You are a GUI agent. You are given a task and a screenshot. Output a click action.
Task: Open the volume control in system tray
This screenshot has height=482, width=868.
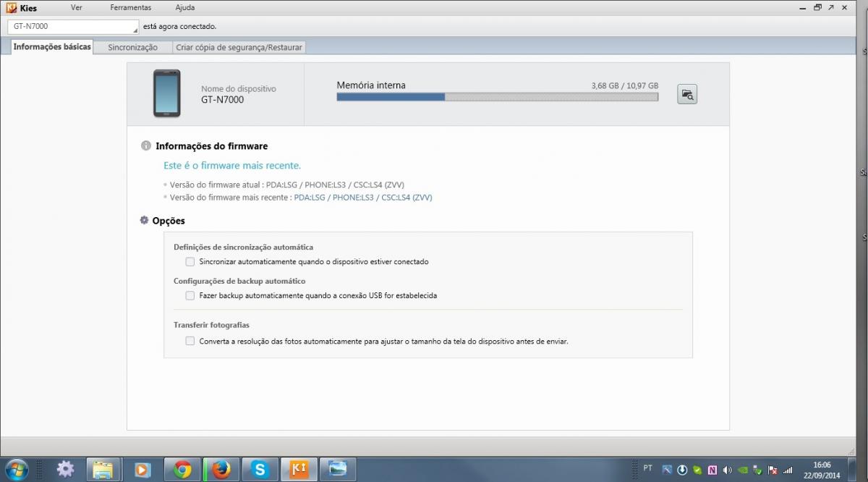[x=728, y=470]
